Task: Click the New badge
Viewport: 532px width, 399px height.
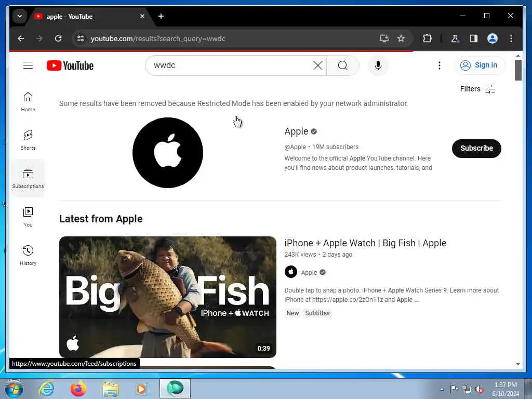Action: (292, 313)
